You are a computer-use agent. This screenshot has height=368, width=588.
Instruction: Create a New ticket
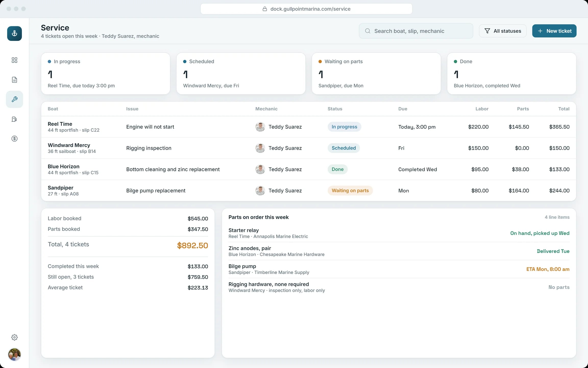tap(554, 31)
